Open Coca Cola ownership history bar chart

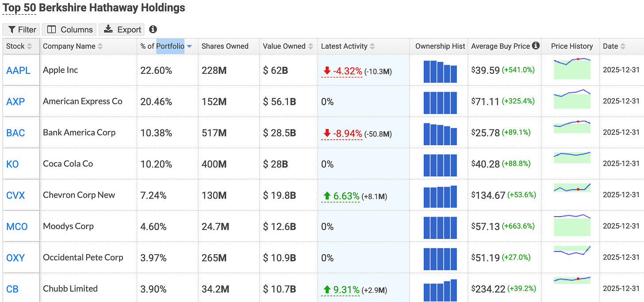click(440, 165)
